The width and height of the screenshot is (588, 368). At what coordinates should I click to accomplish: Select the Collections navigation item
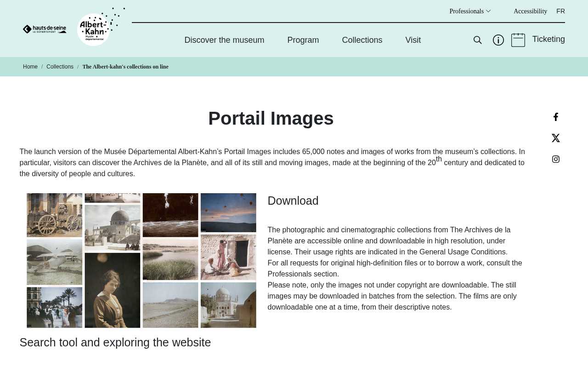[362, 40]
